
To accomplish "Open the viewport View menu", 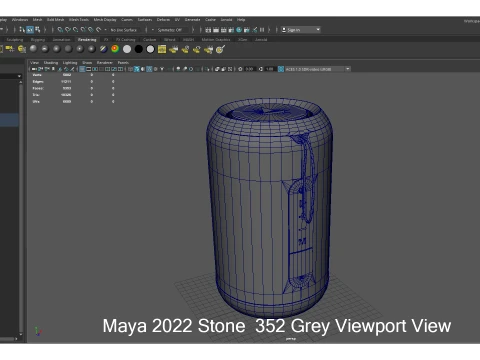I will coord(34,62).
